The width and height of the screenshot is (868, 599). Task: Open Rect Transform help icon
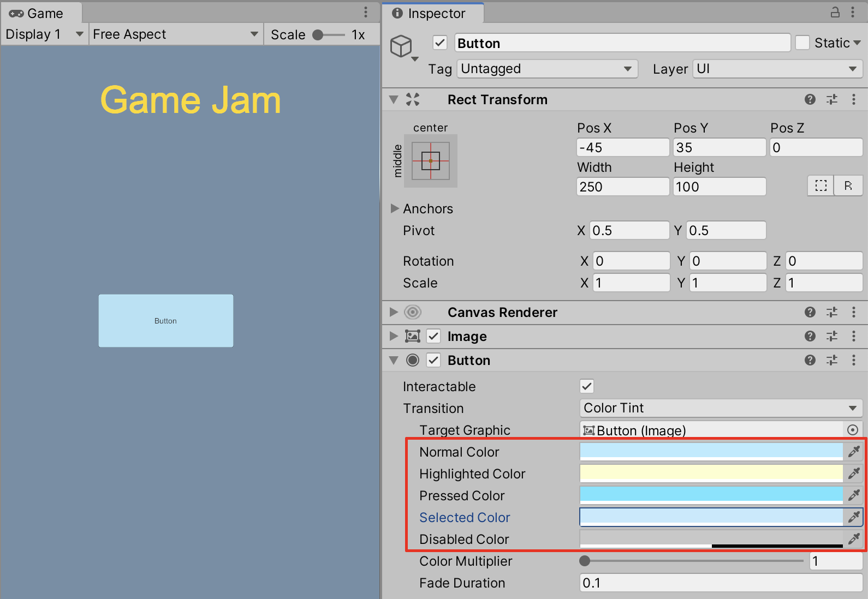(x=810, y=99)
